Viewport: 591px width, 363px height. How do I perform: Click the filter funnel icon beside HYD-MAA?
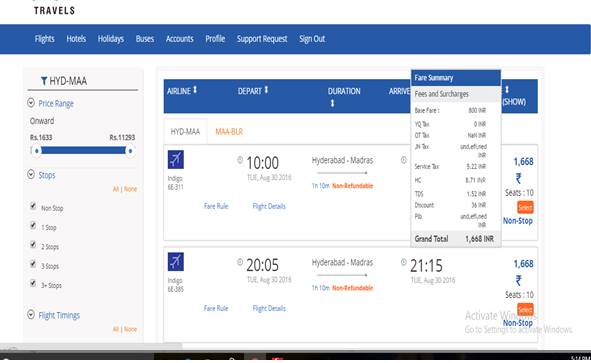44,81
